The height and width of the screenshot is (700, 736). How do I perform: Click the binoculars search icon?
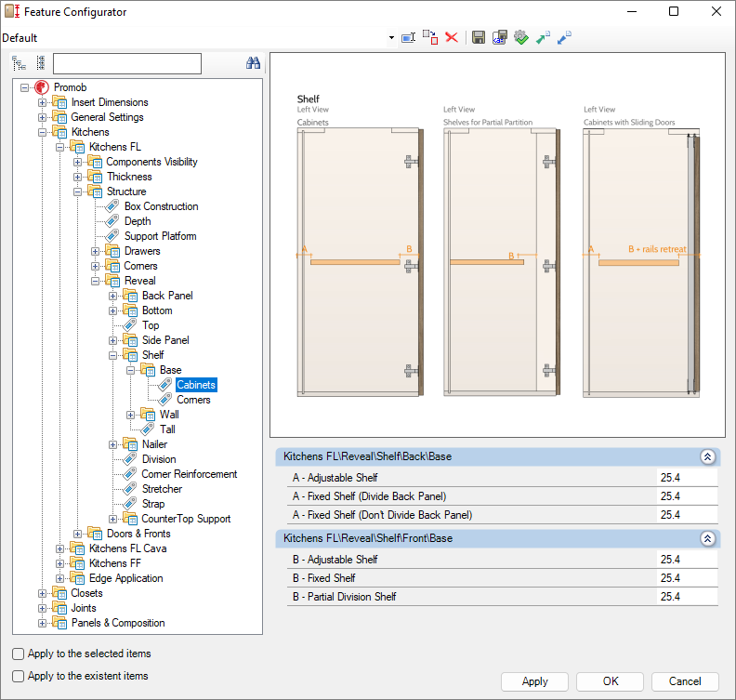[x=253, y=63]
